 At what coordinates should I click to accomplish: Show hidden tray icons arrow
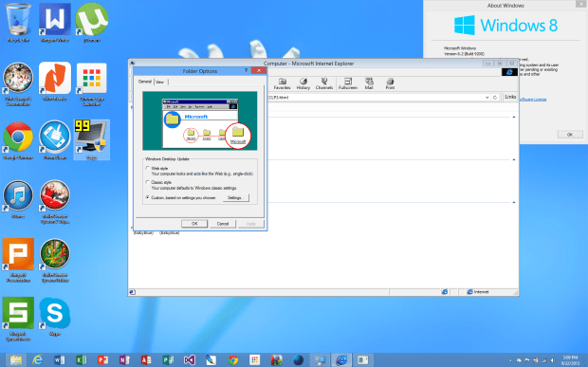pyautogui.click(x=510, y=360)
